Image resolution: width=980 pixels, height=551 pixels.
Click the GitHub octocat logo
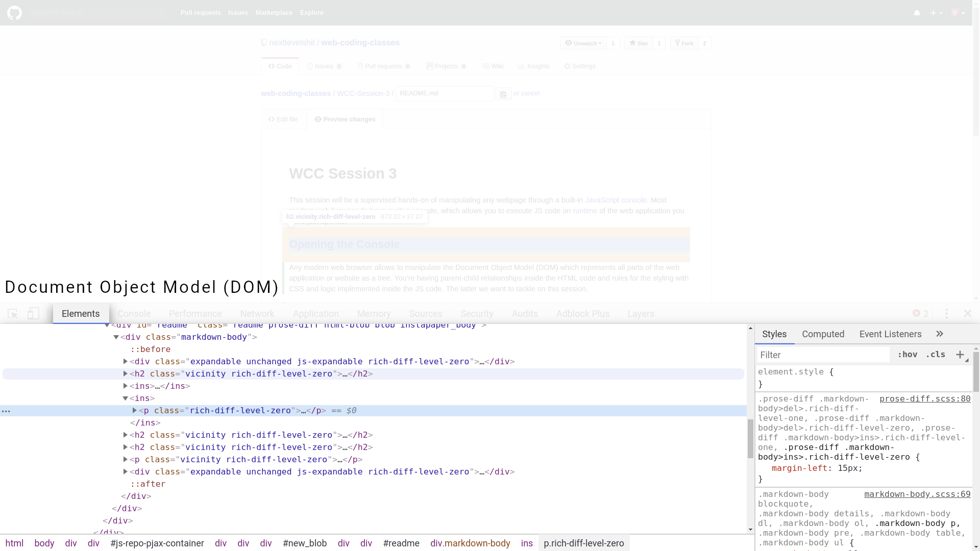[14, 13]
